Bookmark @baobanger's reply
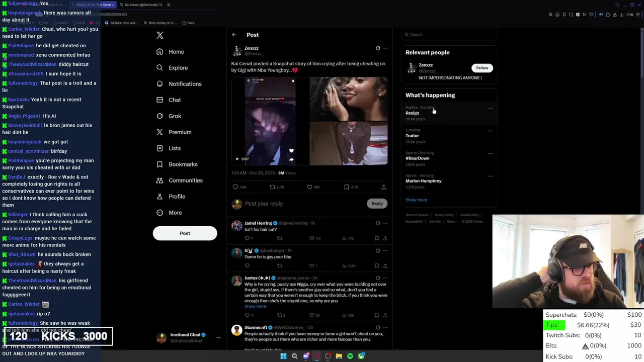This screenshot has width=644, height=362. pyautogui.click(x=376, y=265)
